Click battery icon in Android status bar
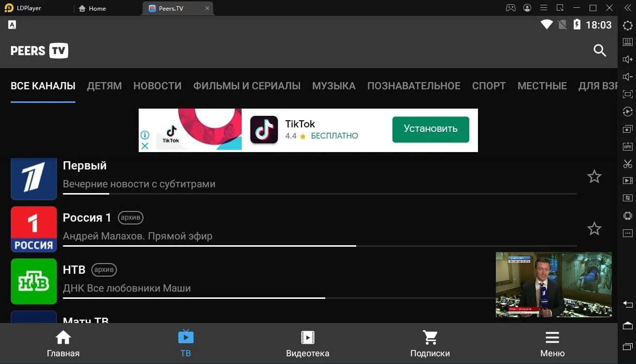 click(x=577, y=25)
